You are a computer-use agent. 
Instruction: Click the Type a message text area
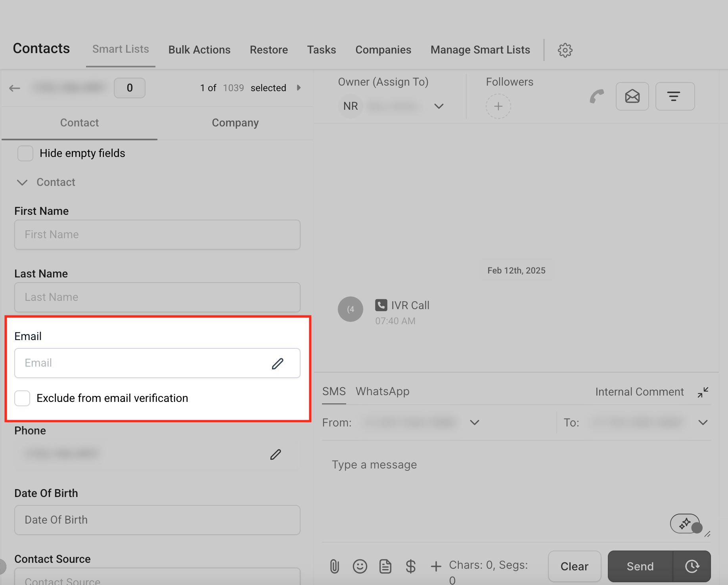(x=516, y=491)
